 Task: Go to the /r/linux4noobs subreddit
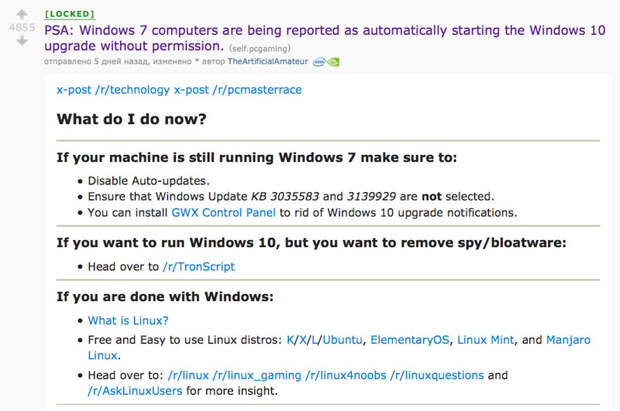tap(346, 375)
